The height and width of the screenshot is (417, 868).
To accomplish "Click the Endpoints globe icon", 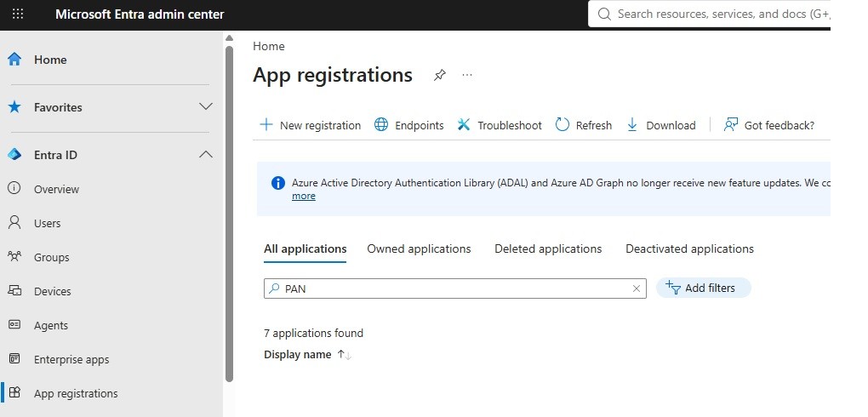I will tap(381, 124).
